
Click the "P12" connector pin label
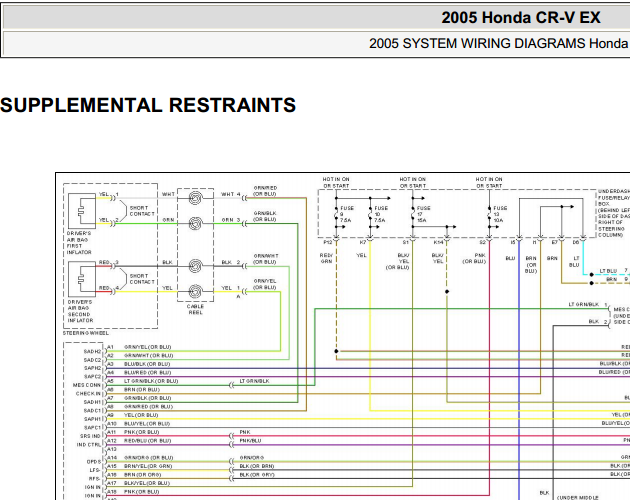(327, 242)
